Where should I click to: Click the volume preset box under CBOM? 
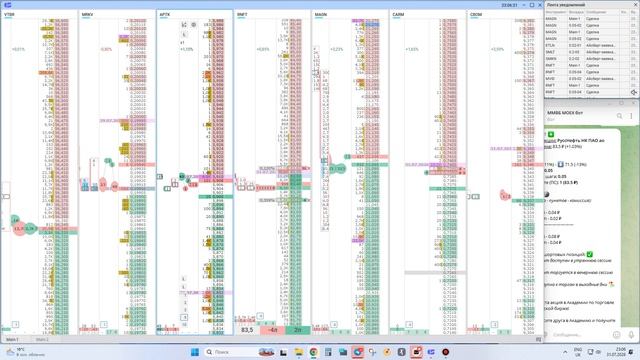pos(494,324)
